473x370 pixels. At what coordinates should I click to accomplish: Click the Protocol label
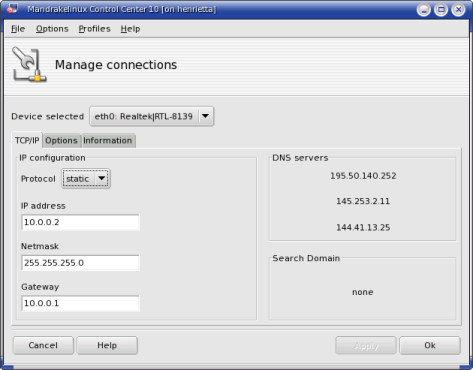click(x=38, y=179)
